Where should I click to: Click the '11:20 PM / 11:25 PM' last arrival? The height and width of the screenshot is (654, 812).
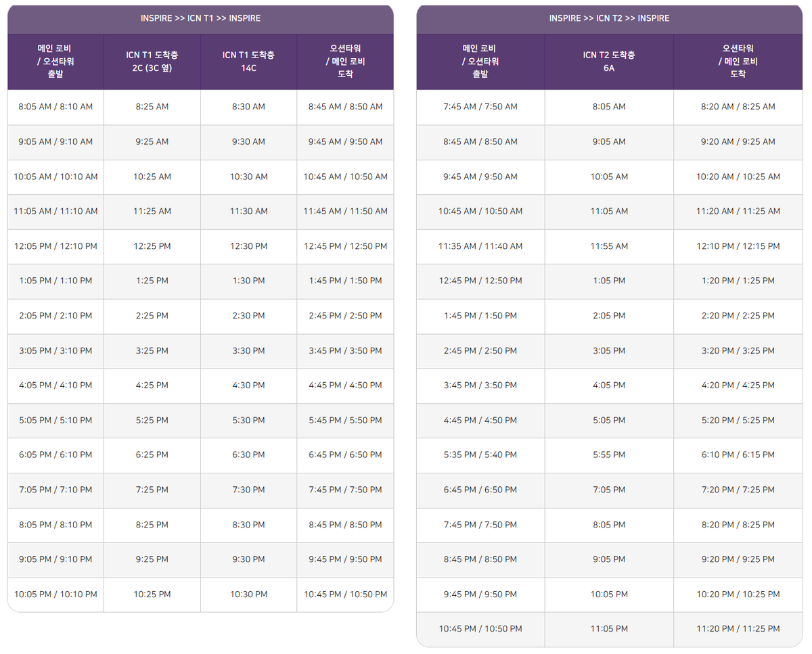click(x=738, y=629)
